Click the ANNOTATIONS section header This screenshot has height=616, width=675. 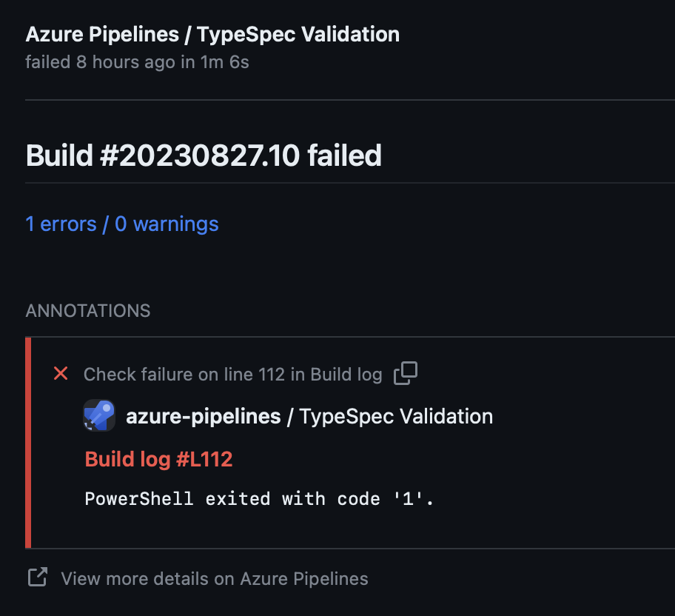tap(87, 310)
